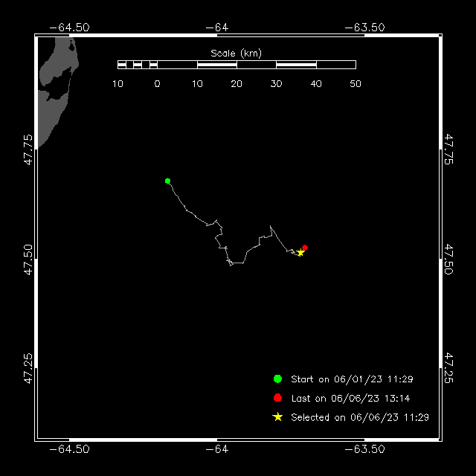
Task: Click the right axis label '47.50'
Action: (x=448, y=259)
